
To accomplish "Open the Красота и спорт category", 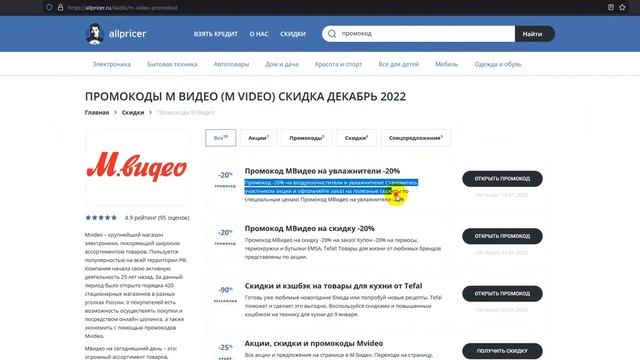I will coord(338,64).
